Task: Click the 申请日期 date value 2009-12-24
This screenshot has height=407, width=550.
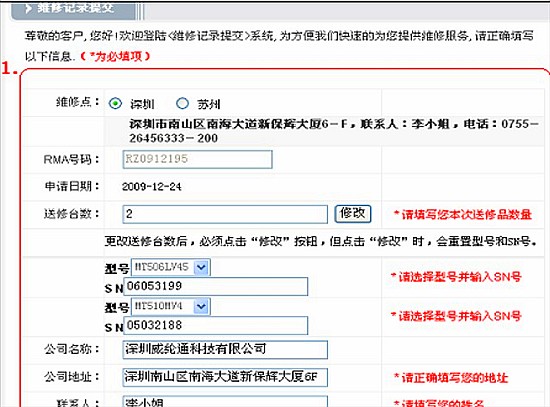Action: [x=152, y=187]
